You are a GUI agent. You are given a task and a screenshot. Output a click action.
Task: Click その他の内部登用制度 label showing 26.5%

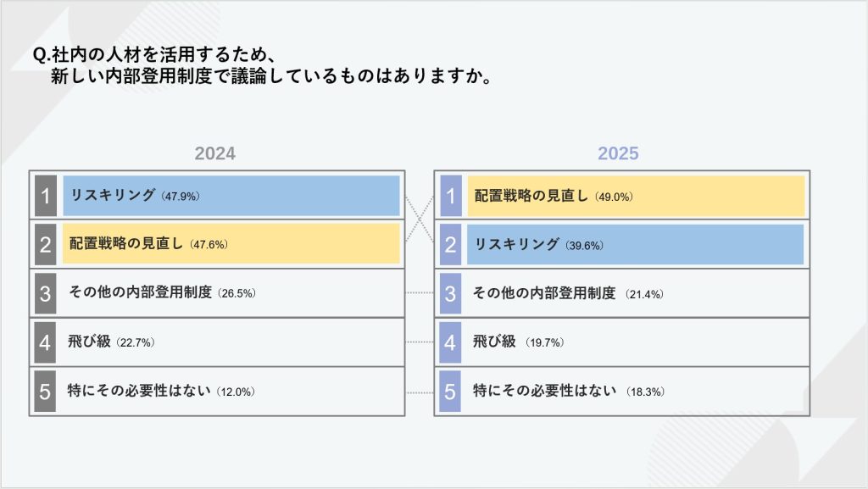point(162,294)
